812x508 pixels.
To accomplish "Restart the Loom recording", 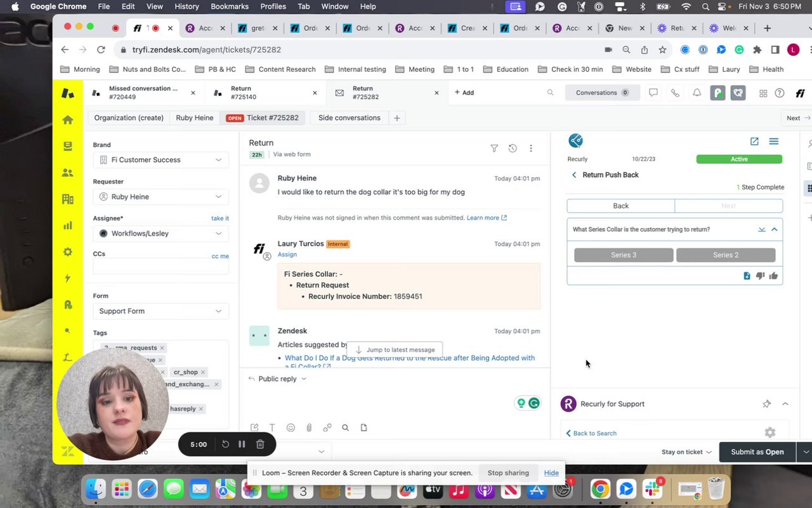I will [x=225, y=444].
